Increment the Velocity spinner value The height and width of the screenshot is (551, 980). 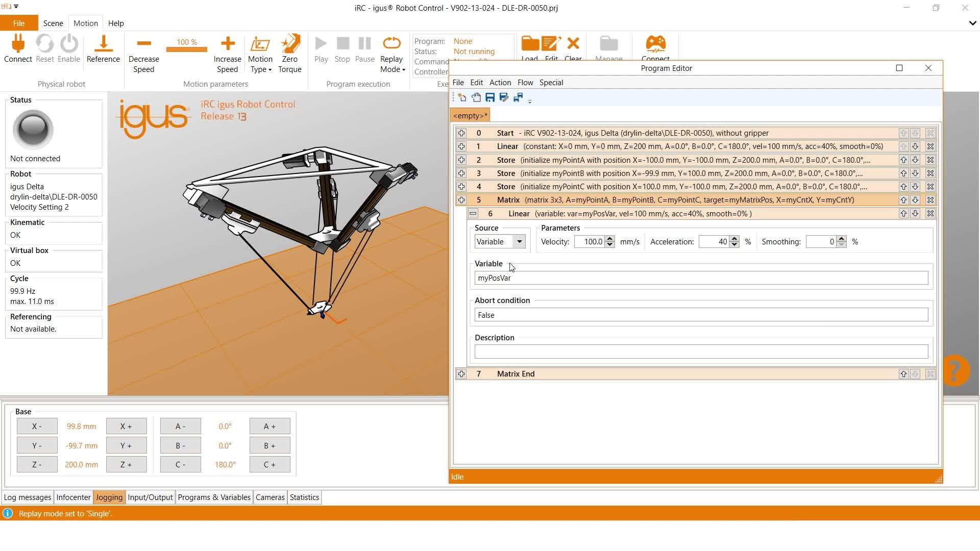click(x=609, y=239)
